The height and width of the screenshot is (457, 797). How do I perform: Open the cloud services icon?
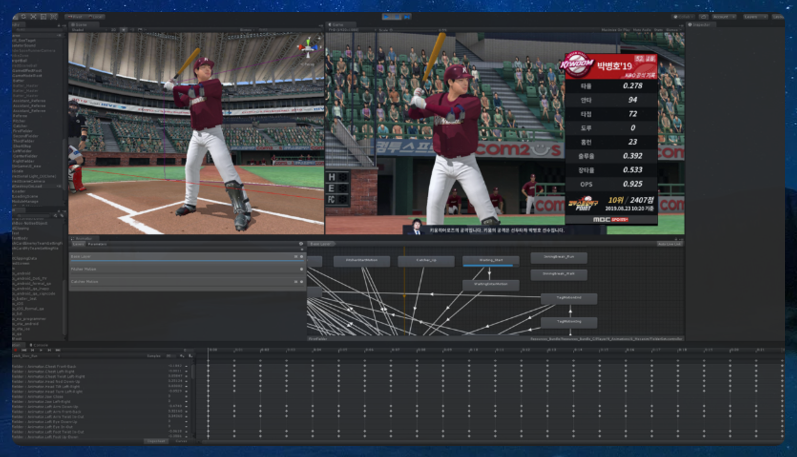(x=704, y=17)
